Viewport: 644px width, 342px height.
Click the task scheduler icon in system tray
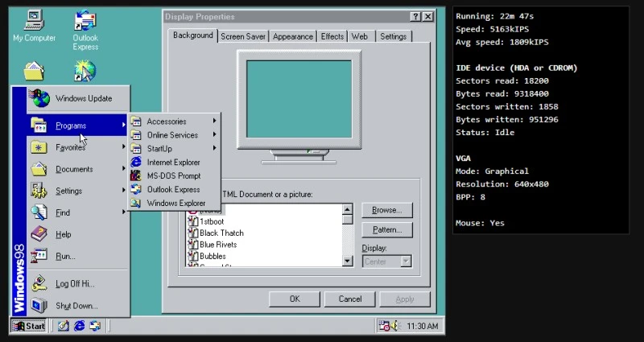click(384, 326)
